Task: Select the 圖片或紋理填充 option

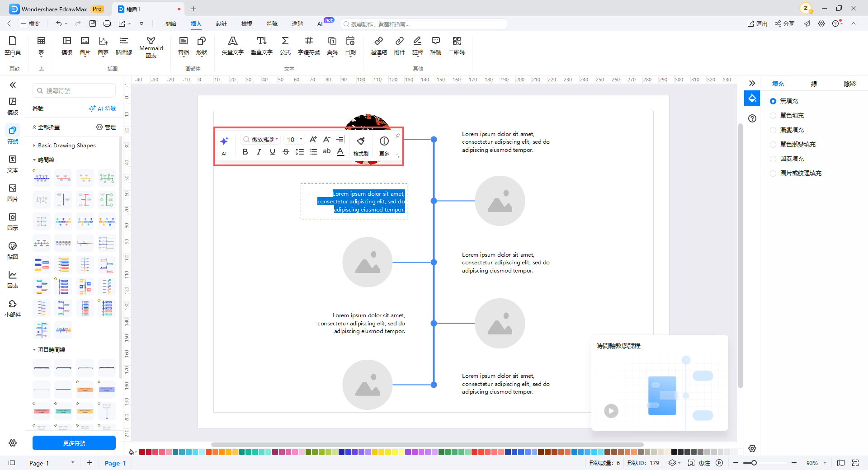Action: point(796,174)
